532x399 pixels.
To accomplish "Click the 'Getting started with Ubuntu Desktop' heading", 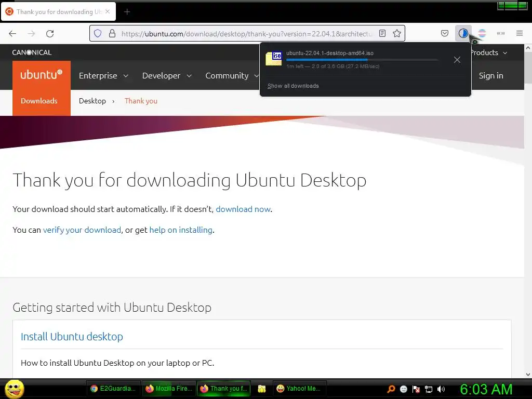I will pos(112,308).
